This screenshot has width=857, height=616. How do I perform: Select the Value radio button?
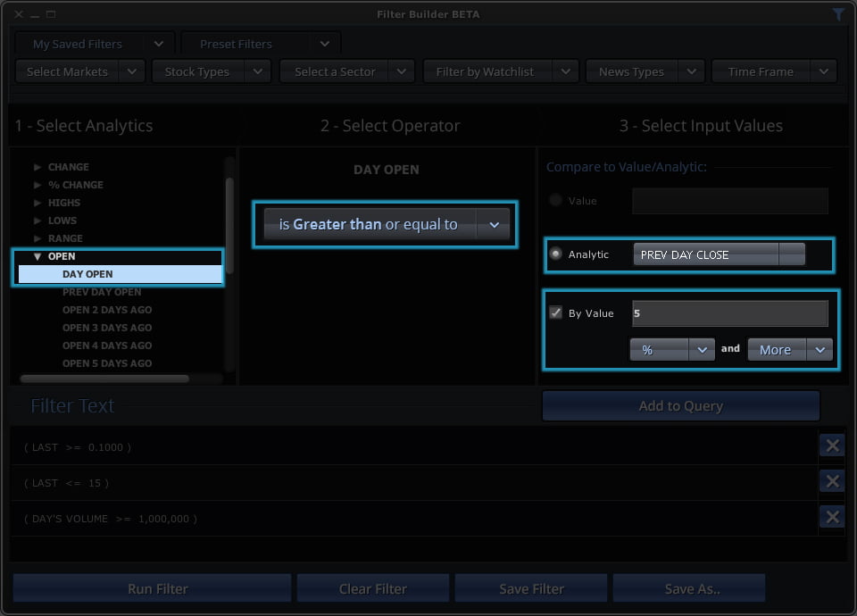click(x=555, y=201)
